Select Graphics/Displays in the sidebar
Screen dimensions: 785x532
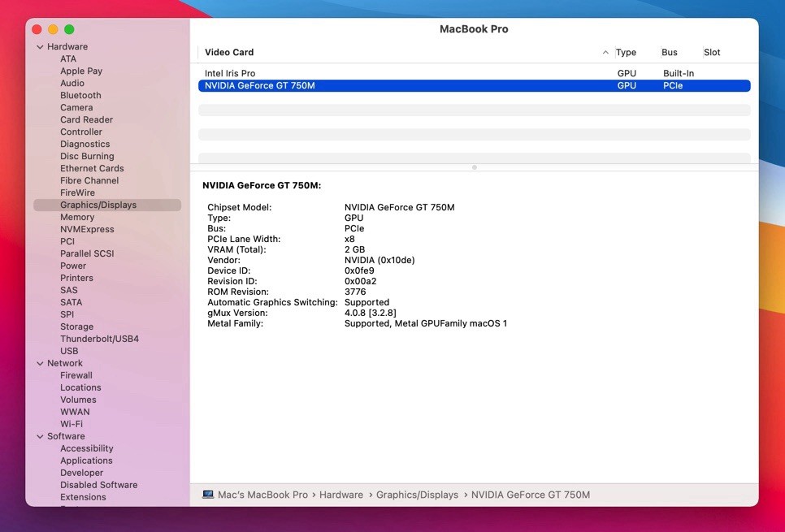point(107,205)
